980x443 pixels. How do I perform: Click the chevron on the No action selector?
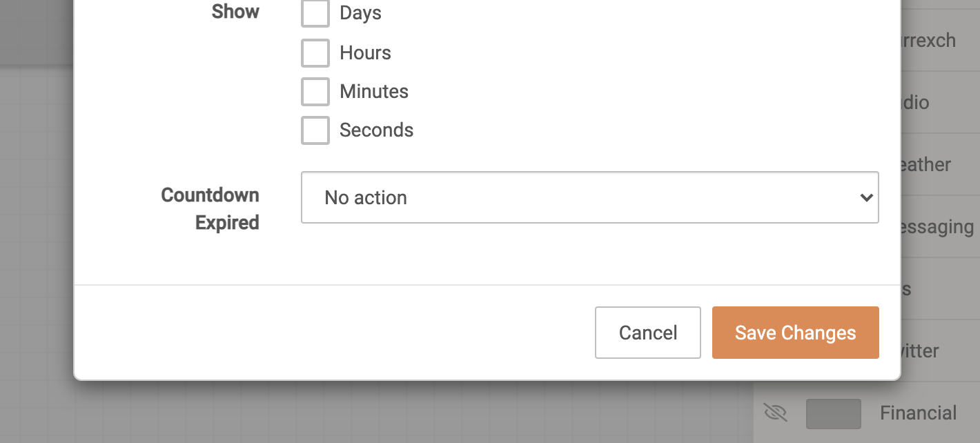[x=866, y=197]
